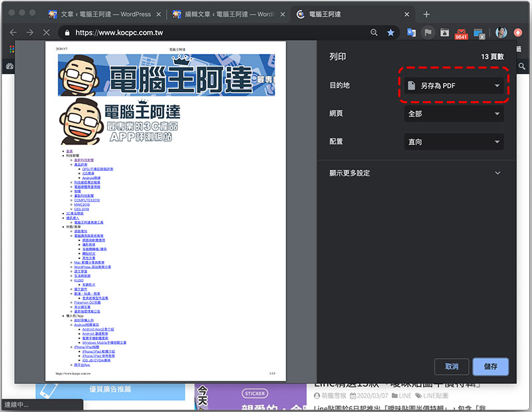Click the dashboard gauge icon at left
532x412 pixels.
pyautogui.click(x=9, y=66)
